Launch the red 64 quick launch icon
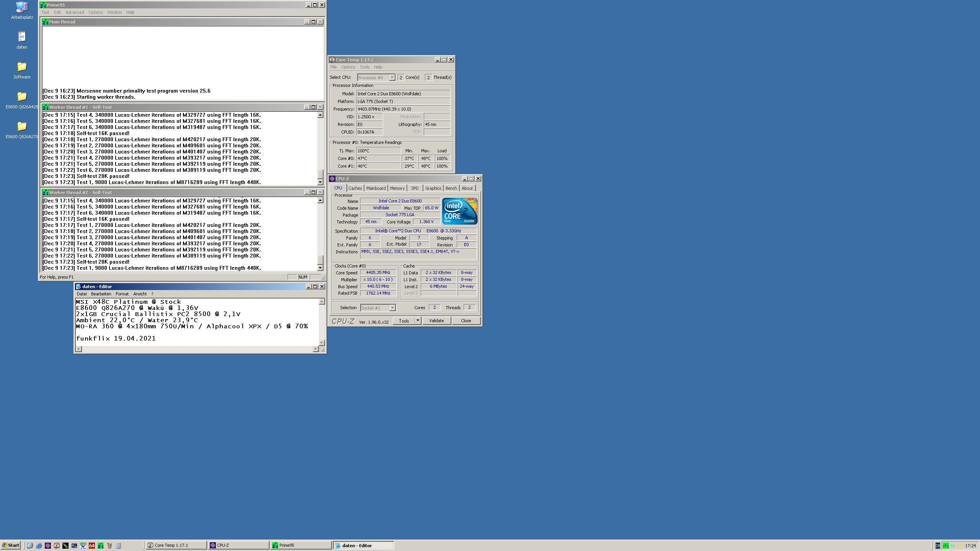This screenshot has height=551, width=980. [92, 546]
